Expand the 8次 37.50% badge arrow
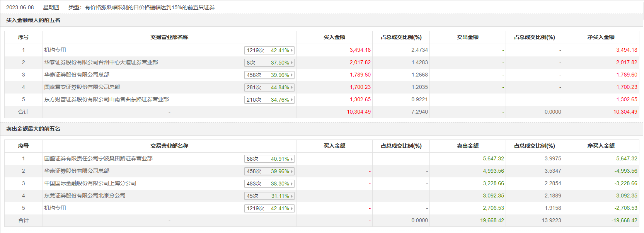Screen dimensions: 644x233 pyautogui.click(x=292, y=63)
